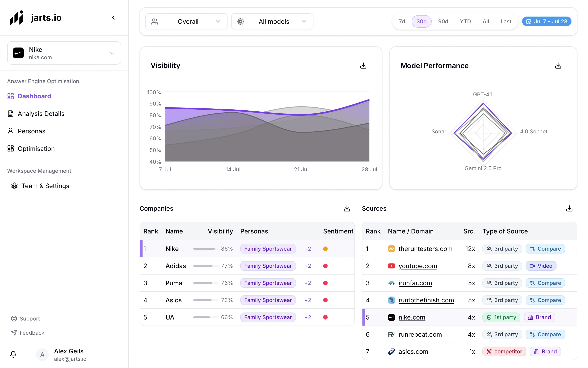Viewport: 588px width, 368px height.
Task: Open the Nike workspace selector dropdown
Action: (x=64, y=53)
